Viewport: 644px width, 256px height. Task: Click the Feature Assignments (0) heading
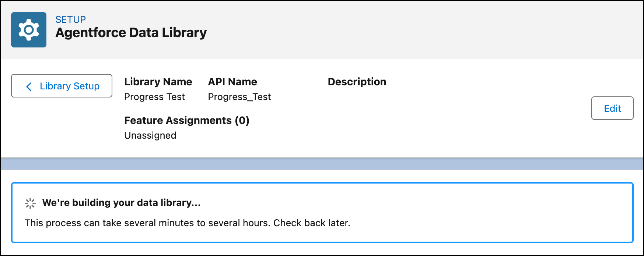[x=187, y=120]
